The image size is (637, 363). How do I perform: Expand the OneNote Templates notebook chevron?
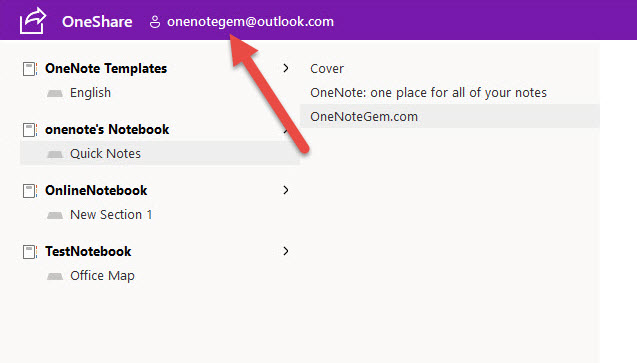click(x=286, y=68)
